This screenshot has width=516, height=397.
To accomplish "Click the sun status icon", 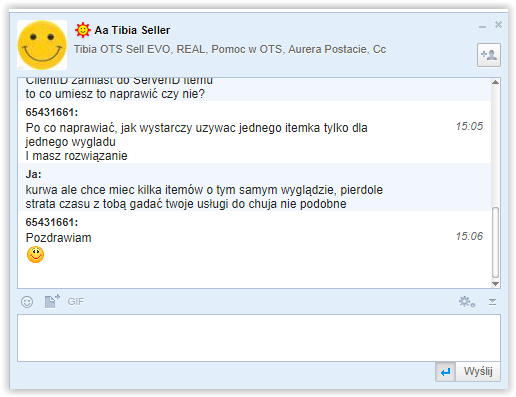I will [83, 30].
